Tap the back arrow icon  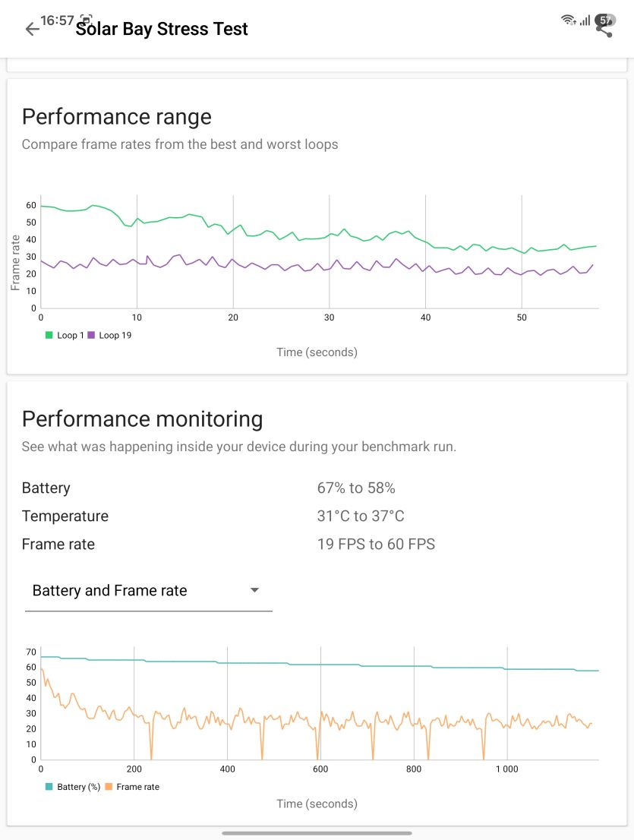pyautogui.click(x=33, y=28)
